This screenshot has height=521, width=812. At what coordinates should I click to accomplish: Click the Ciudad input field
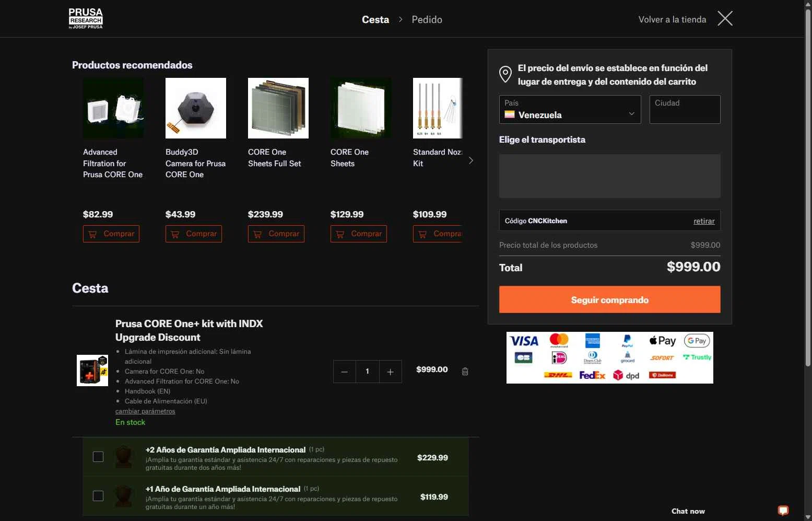685,109
